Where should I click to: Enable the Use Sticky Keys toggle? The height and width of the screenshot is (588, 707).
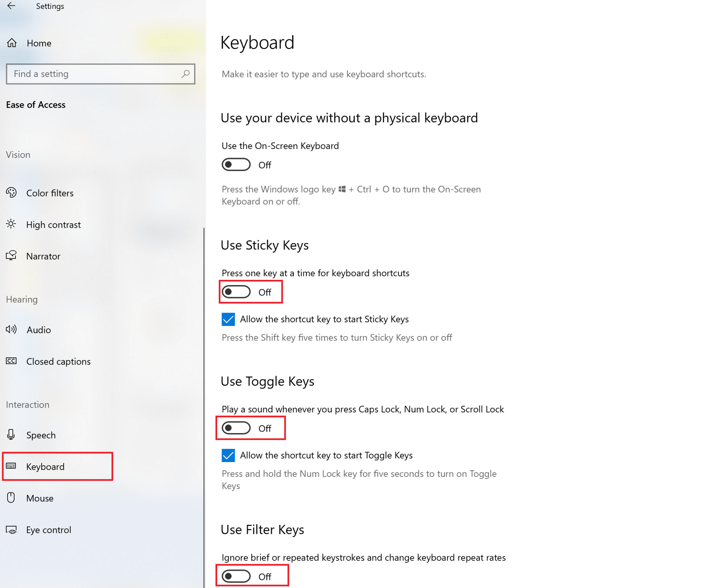coord(235,292)
